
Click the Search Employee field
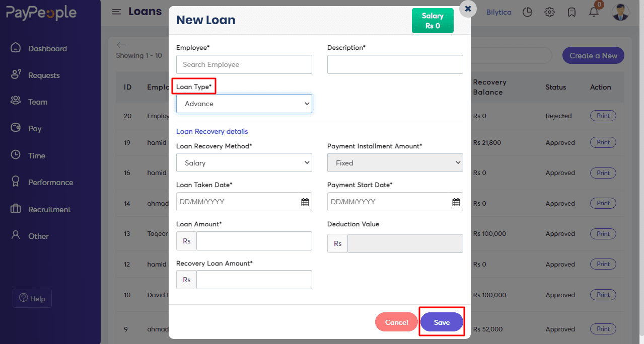click(244, 64)
